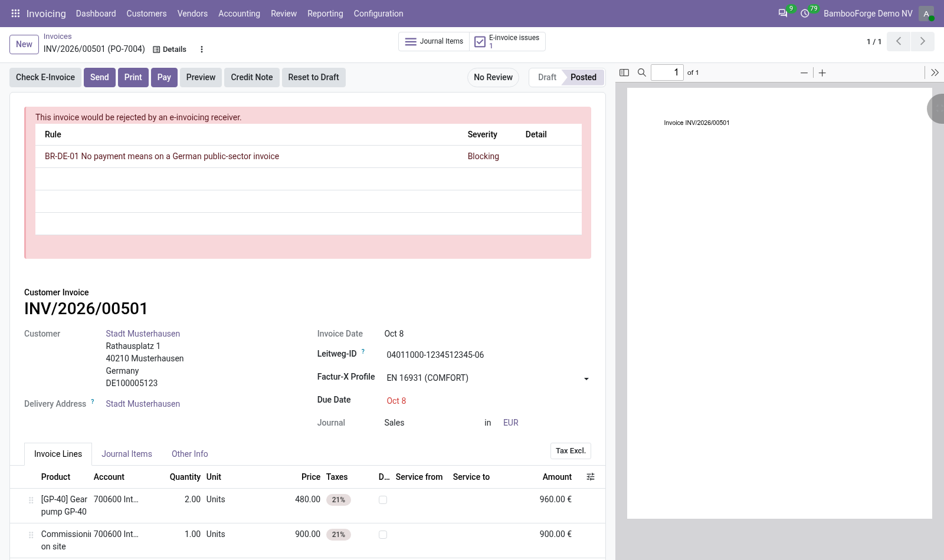Open the activities clock icon
Image resolution: width=944 pixels, height=560 pixels.
pyautogui.click(x=805, y=14)
